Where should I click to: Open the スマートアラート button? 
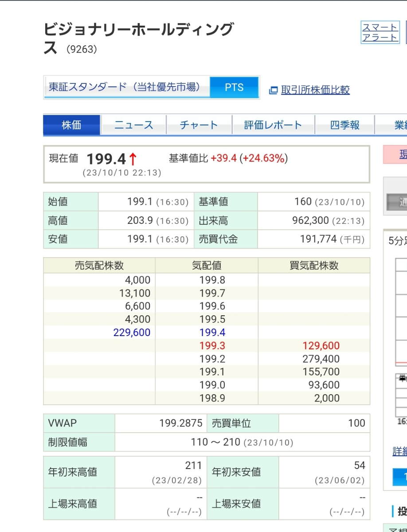click(x=380, y=32)
